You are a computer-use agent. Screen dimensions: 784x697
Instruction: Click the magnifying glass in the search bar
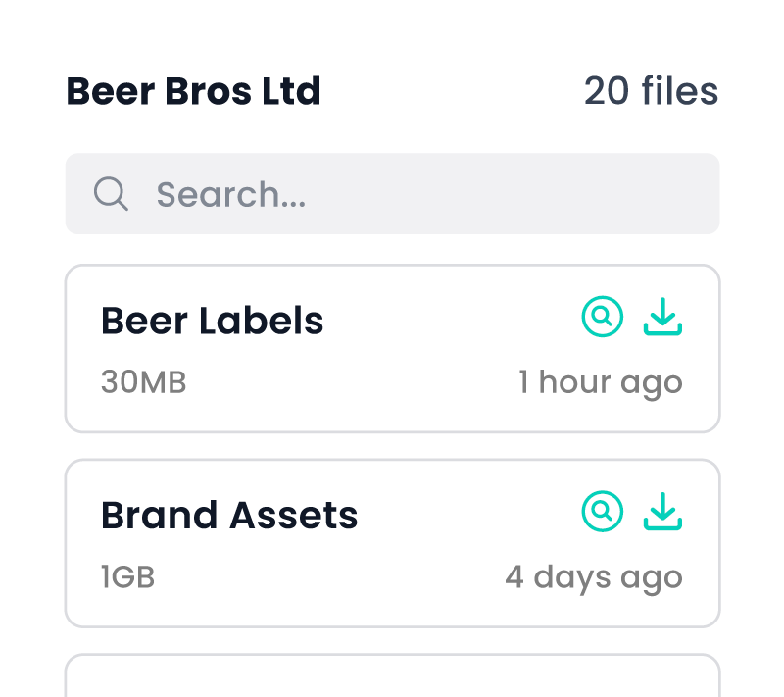click(111, 193)
